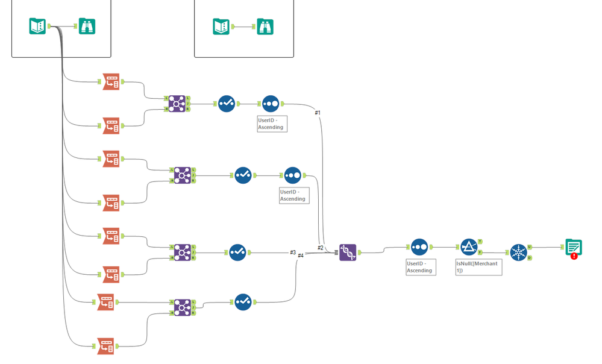Click the Sort tool placed after the Union
602x364 pixels.
pyautogui.click(x=420, y=247)
